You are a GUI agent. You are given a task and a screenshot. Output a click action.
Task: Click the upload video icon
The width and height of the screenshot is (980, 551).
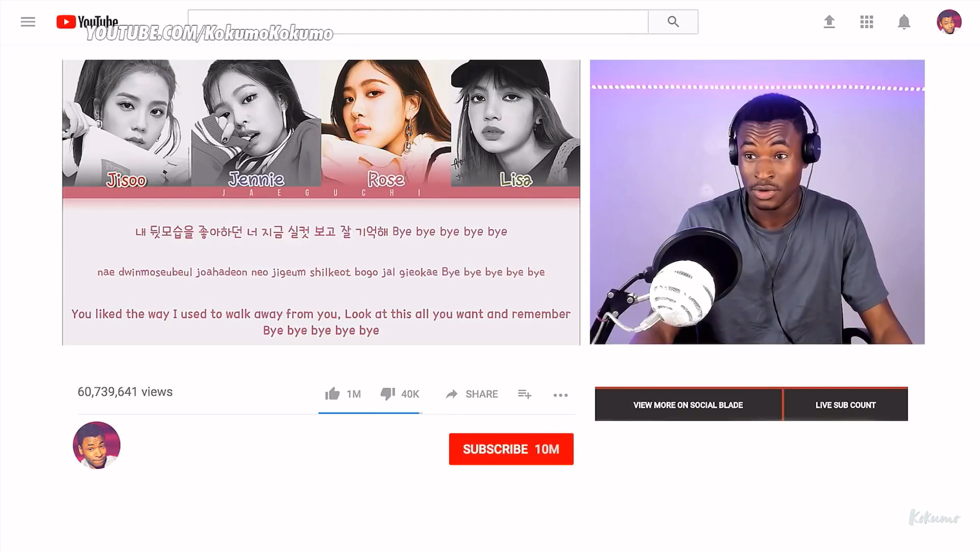point(829,22)
